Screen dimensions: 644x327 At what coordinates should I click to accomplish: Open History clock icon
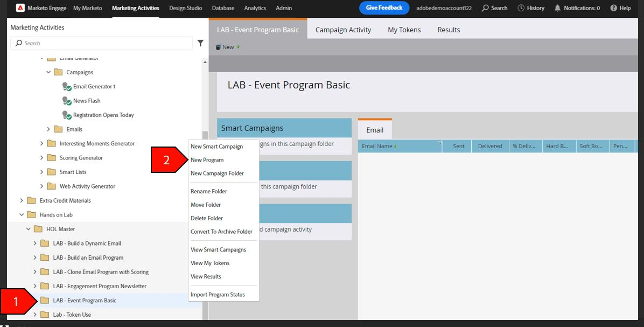tap(521, 8)
